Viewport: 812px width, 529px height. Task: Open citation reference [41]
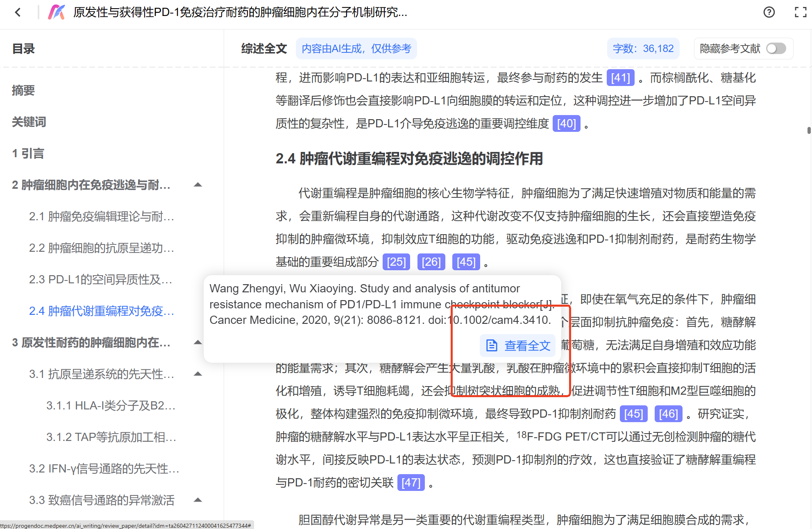(620, 77)
